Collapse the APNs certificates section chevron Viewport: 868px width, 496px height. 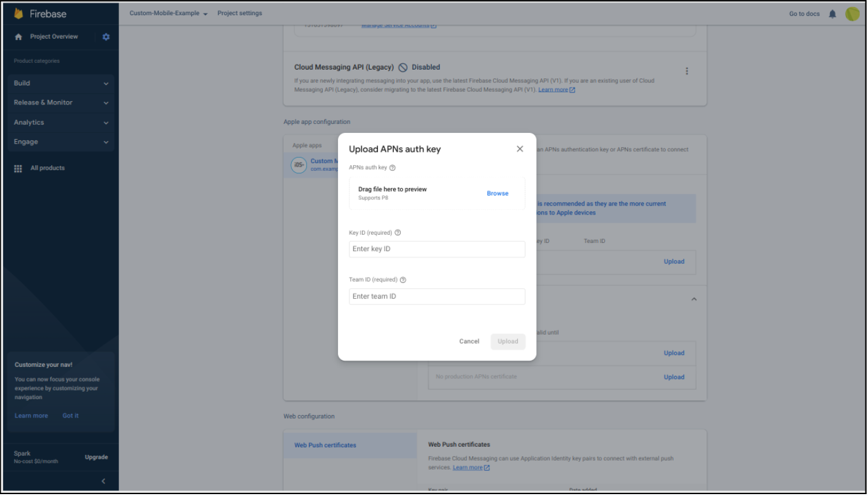pyautogui.click(x=694, y=299)
